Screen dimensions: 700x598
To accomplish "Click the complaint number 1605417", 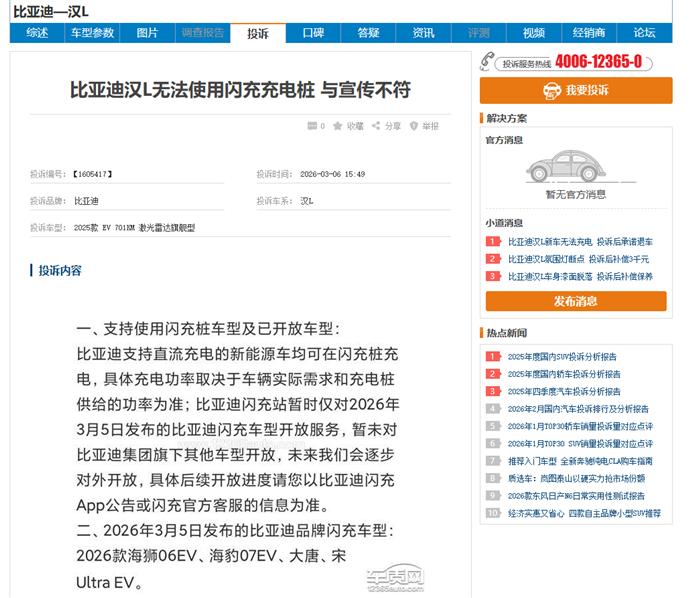I will (93, 174).
